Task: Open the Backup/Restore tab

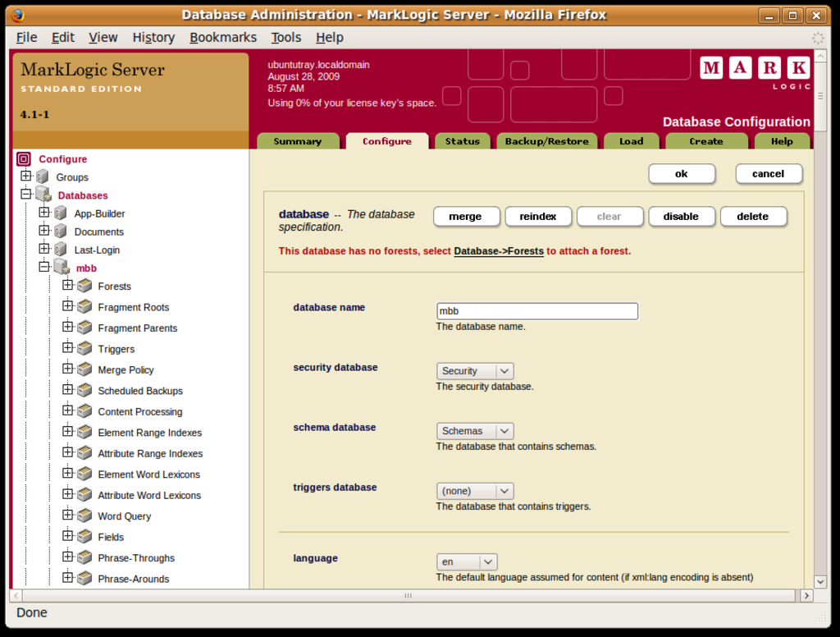Action: 547,141
